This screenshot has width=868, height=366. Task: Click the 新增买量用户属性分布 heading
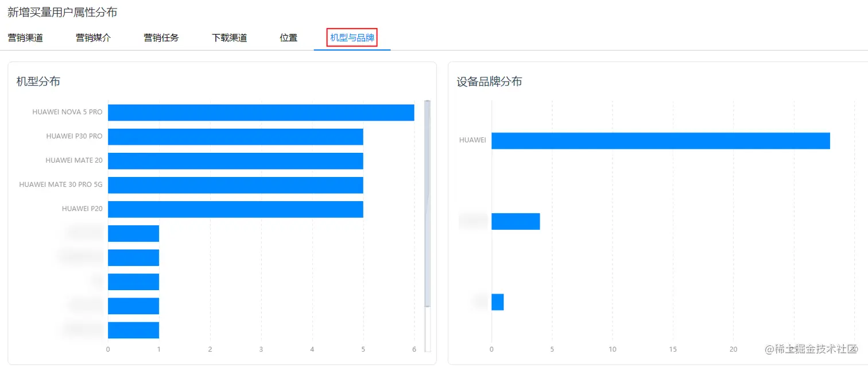(x=62, y=12)
